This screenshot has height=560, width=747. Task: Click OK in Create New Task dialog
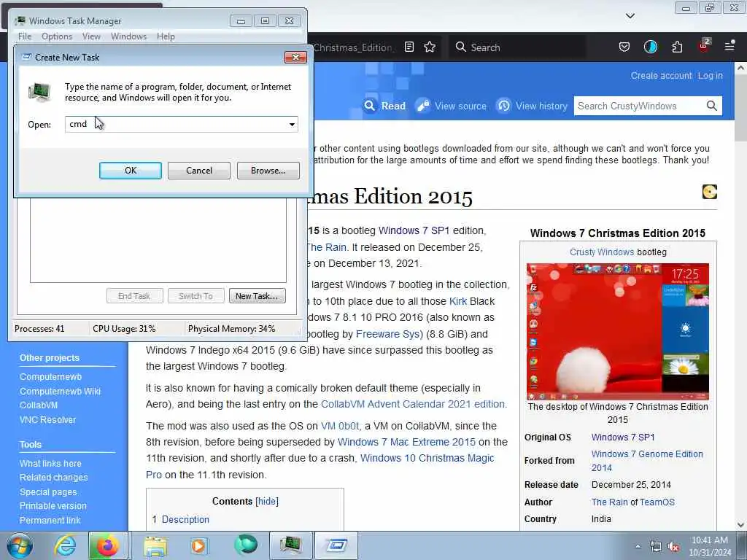(x=131, y=171)
